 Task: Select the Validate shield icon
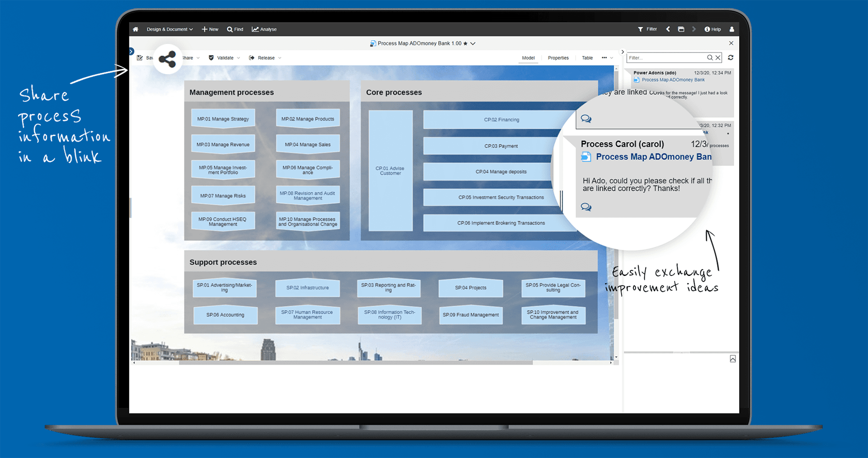pyautogui.click(x=211, y=58)
